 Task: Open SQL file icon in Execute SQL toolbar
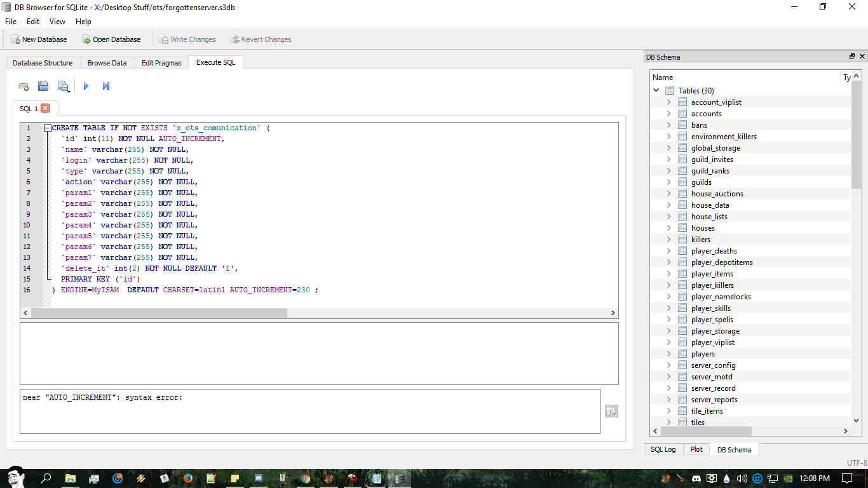point(43,86)
